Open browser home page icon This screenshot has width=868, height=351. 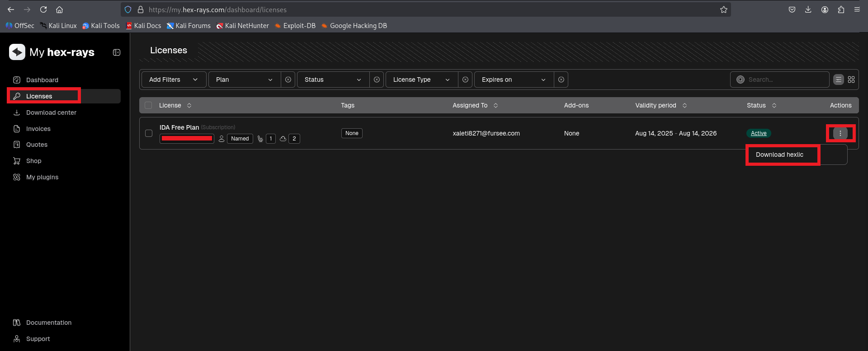coord(59,9)
